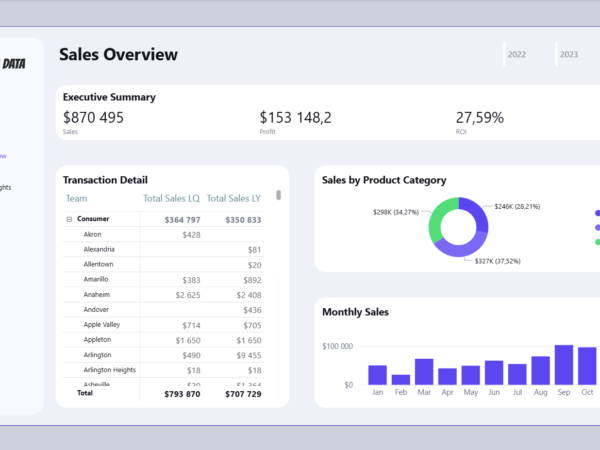This screenshot has width=600, height=450.
Task: Click the $327K (37,52%) donut label
Action: (497, 261)
